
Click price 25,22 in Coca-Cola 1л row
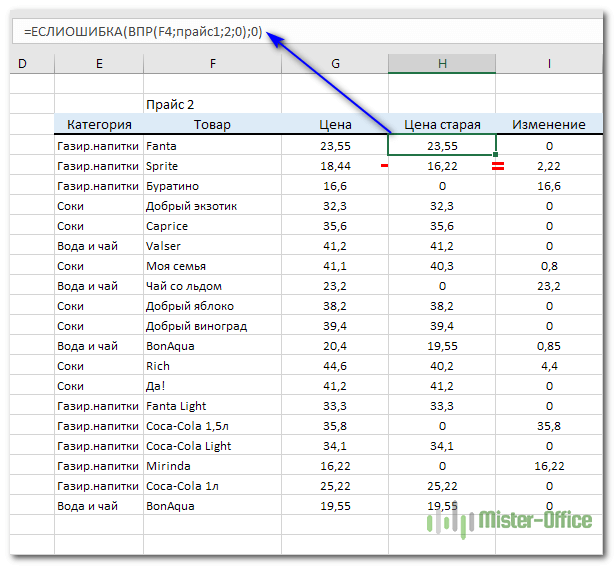tap(335, 485)
